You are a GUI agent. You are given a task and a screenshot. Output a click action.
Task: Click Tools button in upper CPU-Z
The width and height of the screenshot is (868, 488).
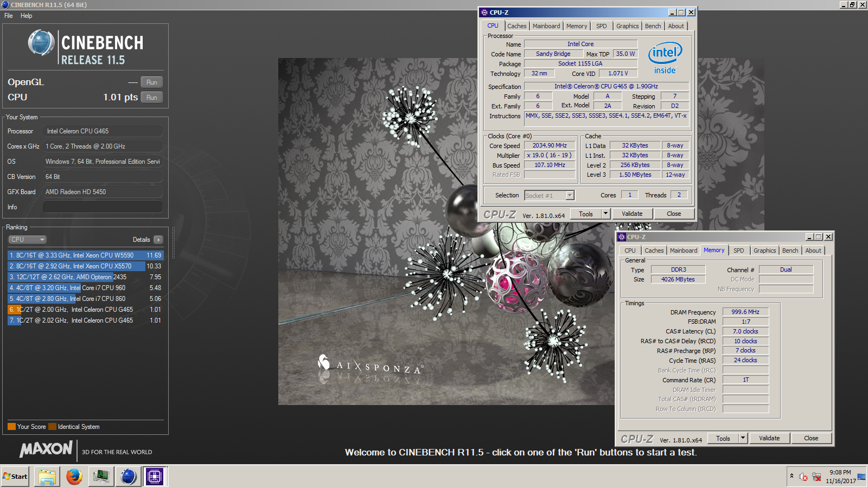[x=586, y=214]
